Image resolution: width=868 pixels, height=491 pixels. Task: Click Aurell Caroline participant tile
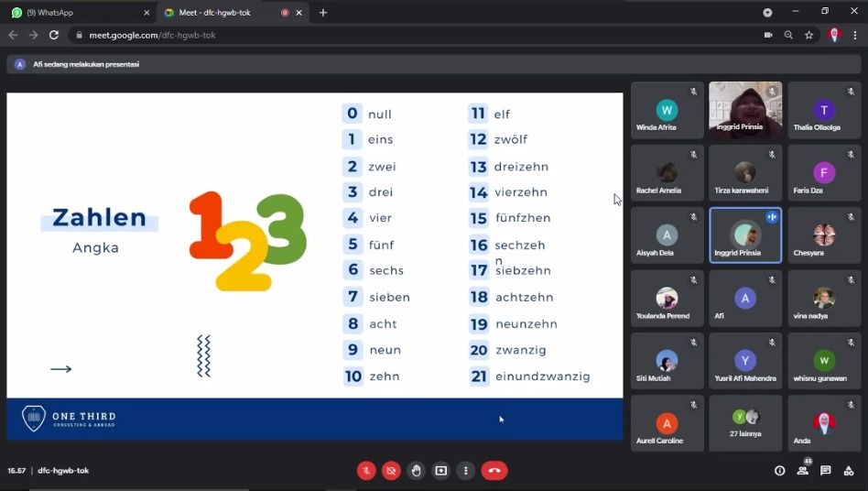pyautogui.click(x=667, y=423)
